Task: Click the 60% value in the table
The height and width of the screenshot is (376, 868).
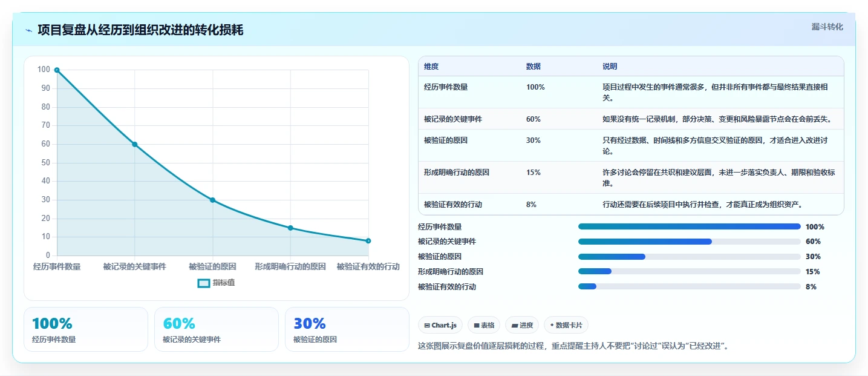Action: point(534,119)
